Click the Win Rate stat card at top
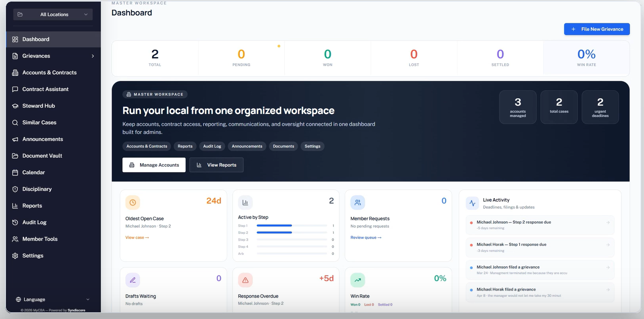Screen dimensions: 644x319 click(586, 58)
